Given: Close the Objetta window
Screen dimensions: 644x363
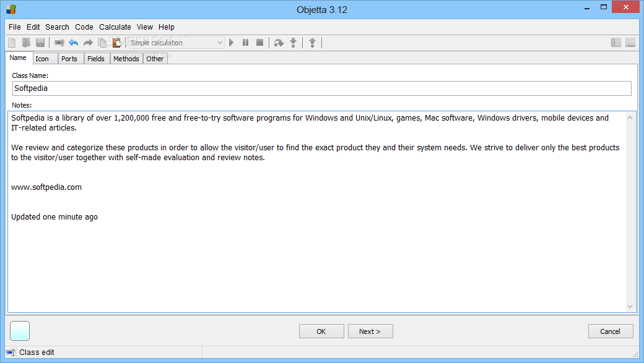Looking at the screenshot, I should (x=626, y=7).
